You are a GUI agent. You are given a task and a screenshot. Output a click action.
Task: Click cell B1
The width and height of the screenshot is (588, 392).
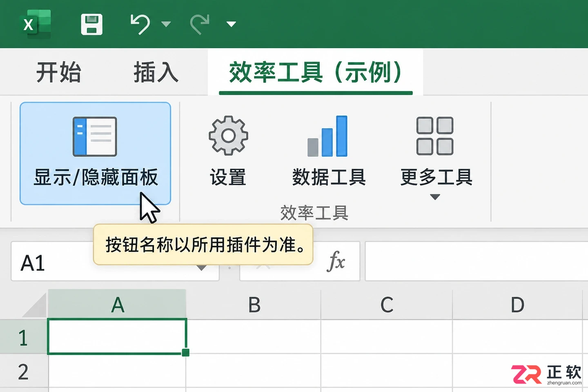pyautogui.click(x=254, y=336)
